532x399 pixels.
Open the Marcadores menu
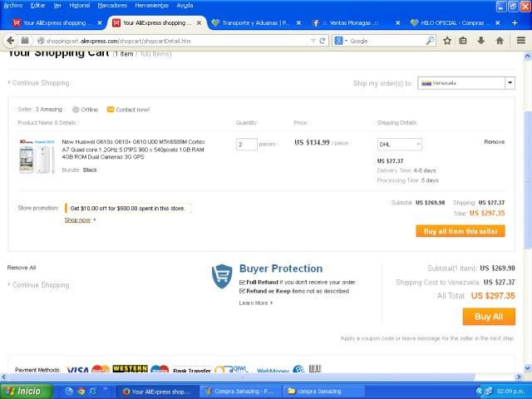point(112,6)
